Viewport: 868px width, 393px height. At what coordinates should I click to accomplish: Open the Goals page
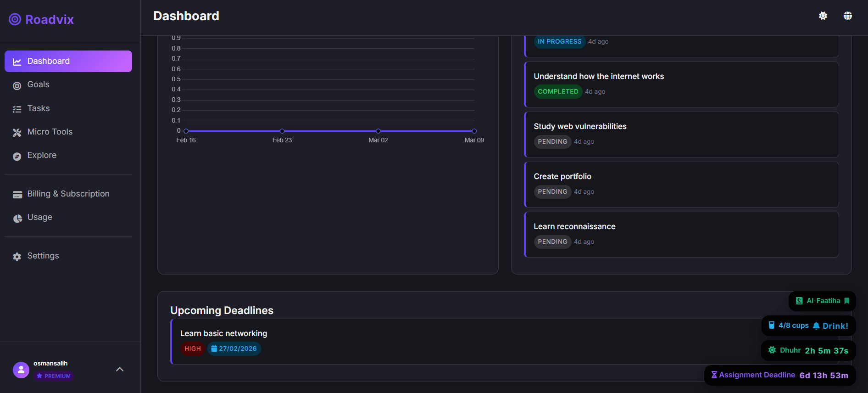pyautogui.click(x=68, y=85)
